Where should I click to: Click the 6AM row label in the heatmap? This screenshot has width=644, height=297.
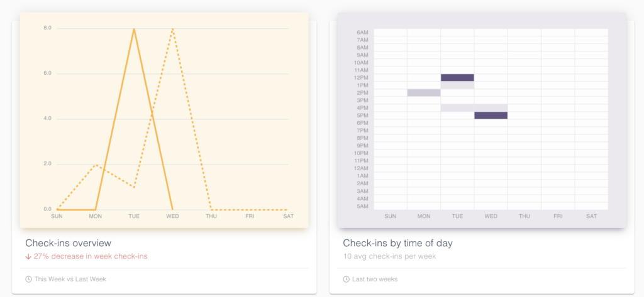[362, 33]
